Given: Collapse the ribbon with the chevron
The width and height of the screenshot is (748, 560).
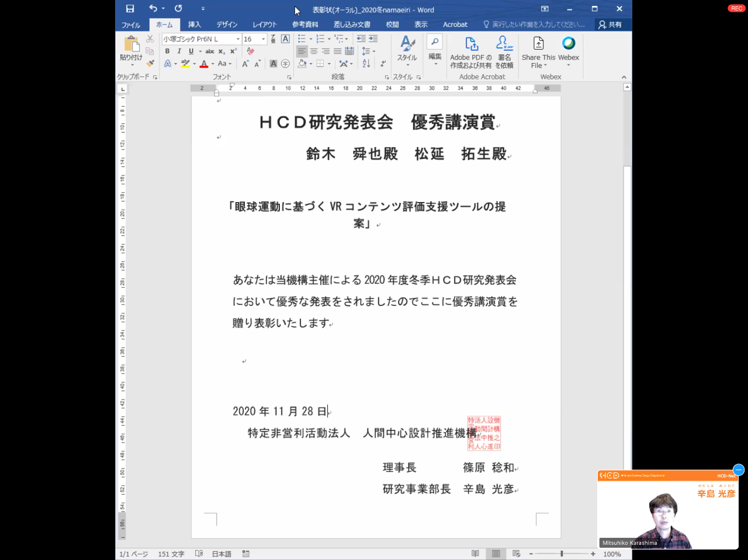Looking at the screenshot, I should [624, 77].
